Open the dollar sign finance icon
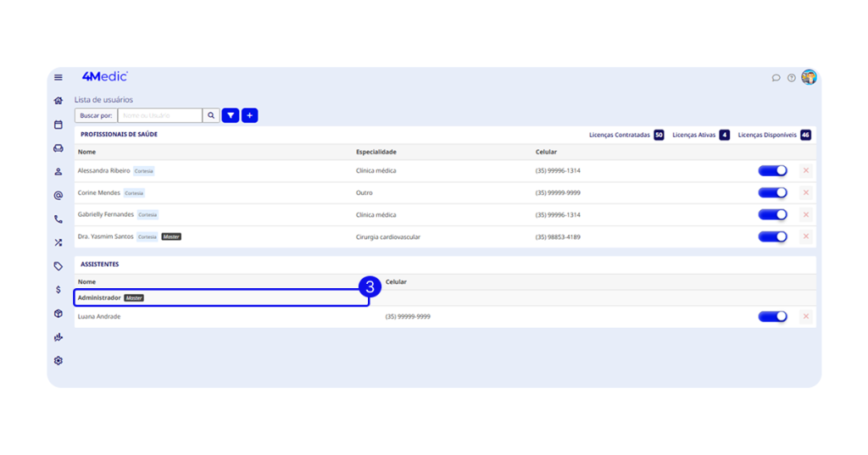The image size is (868, 455). click(x=58, y=290)
